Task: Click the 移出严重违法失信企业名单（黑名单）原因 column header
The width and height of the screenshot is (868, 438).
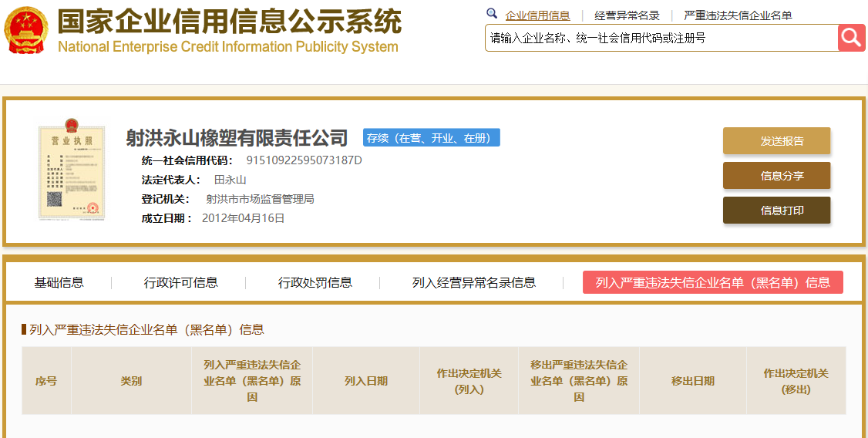Action: click(x=578, y=381)
